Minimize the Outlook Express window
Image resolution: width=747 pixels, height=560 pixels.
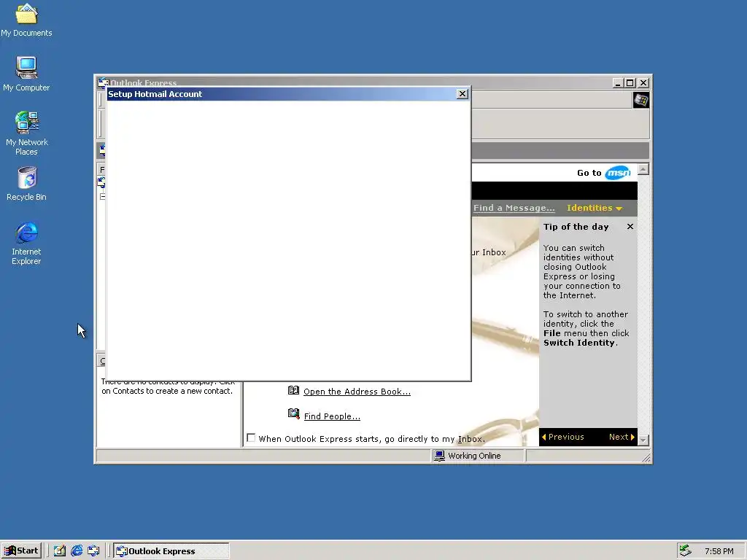click(x=618, y=83)
